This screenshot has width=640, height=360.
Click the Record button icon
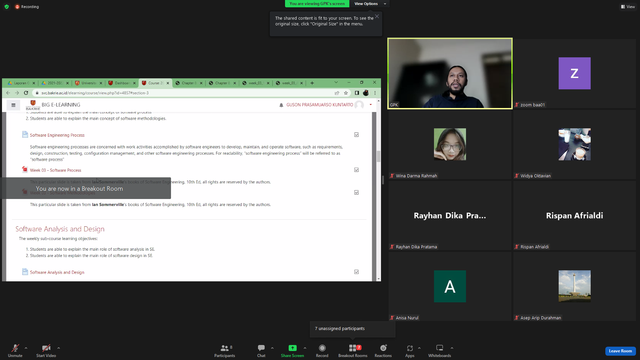pos(322,348)
